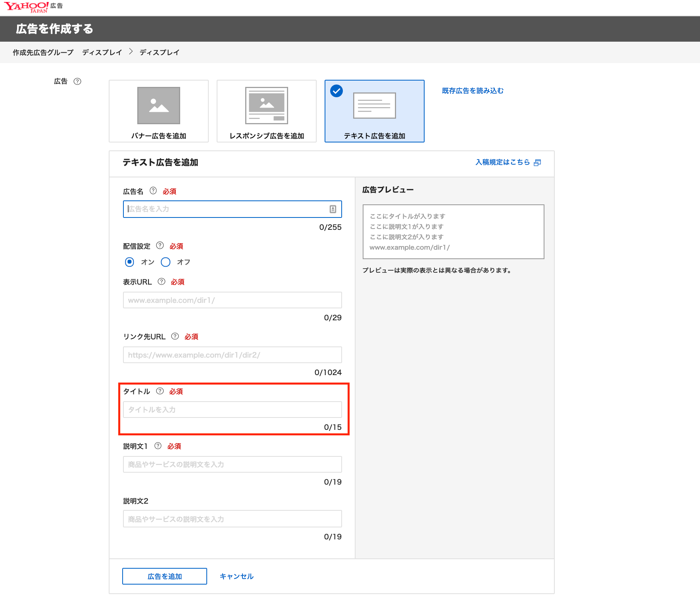
Task: Click the question mark beside 説明文1
Action: pyautogui.click(x=158, y=446)
